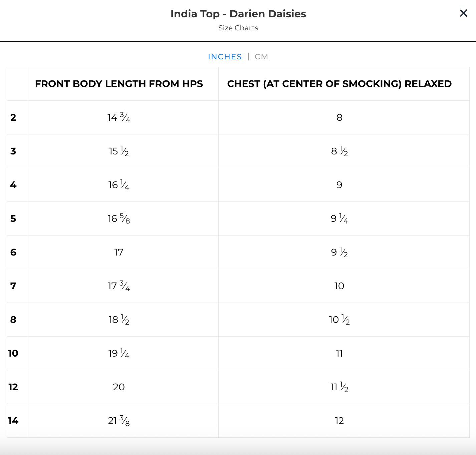Select the size 14 row label
The width and height of the screenshot is (476, 455).
(13, 421)
